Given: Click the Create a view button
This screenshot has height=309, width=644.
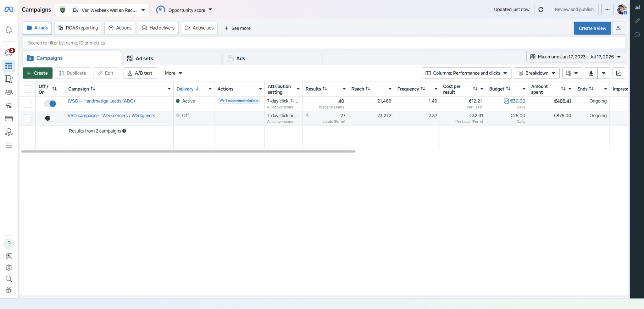Looking at the screenshot, I should pos(592,28).
